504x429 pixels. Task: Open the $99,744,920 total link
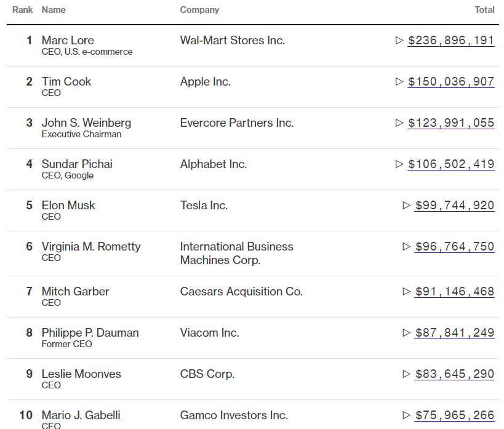coord(455,205)
